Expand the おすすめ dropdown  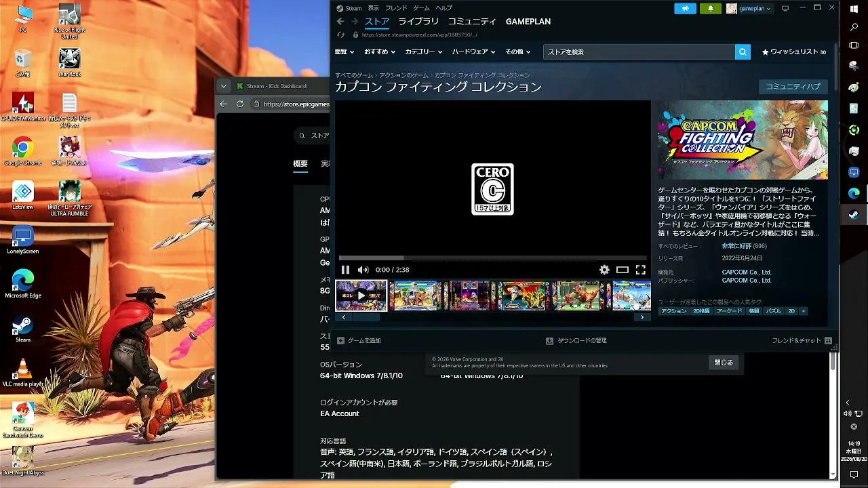[x=379, y=52]
